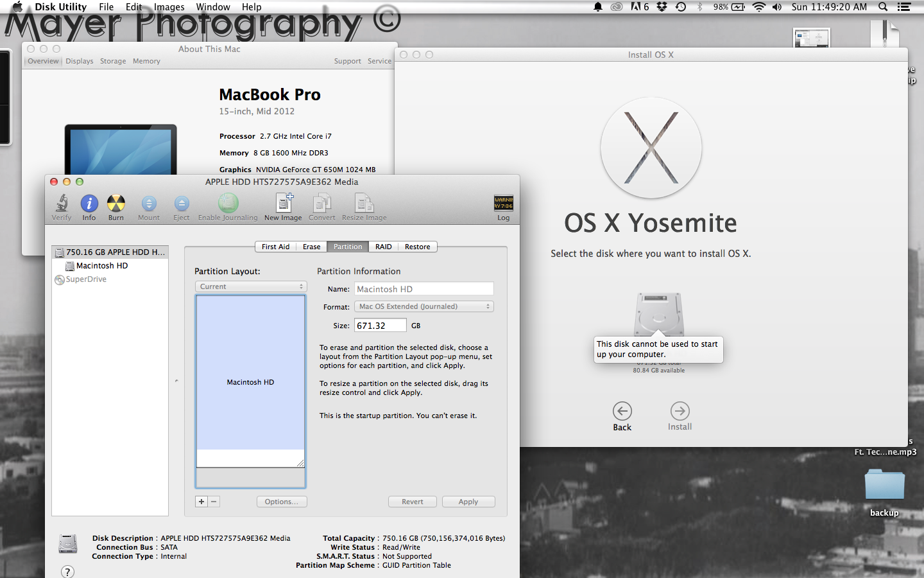Open the File menu

pos(107,7)
